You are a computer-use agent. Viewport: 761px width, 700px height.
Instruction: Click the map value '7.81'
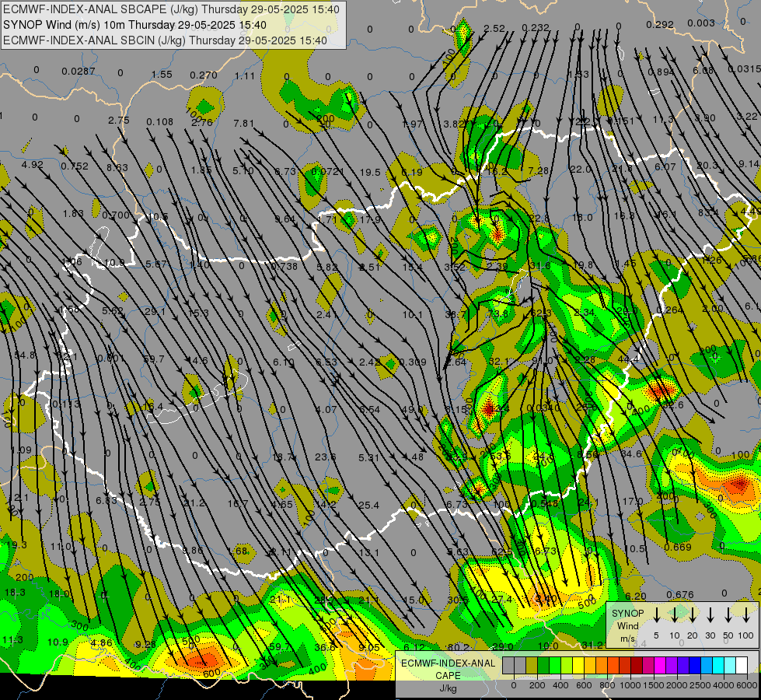(x=243, y=124)
